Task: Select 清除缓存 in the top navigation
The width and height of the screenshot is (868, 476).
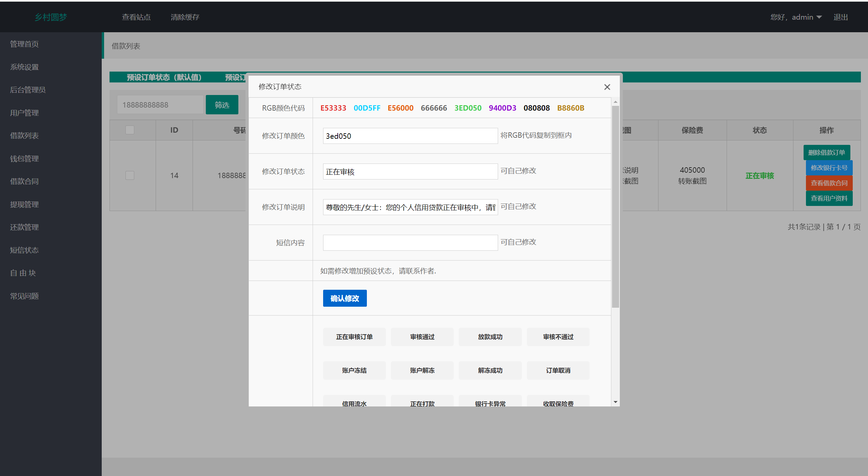Action: (185, 17)
